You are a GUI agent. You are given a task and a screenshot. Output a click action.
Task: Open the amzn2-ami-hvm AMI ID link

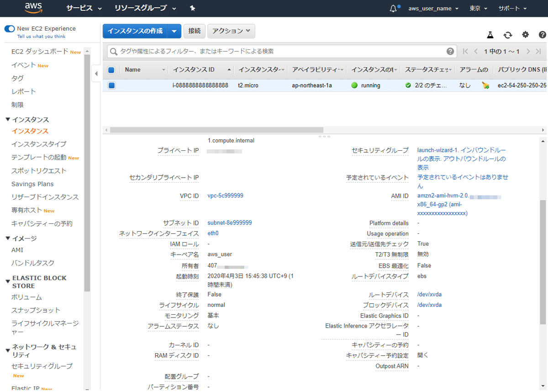coord(459,205)
